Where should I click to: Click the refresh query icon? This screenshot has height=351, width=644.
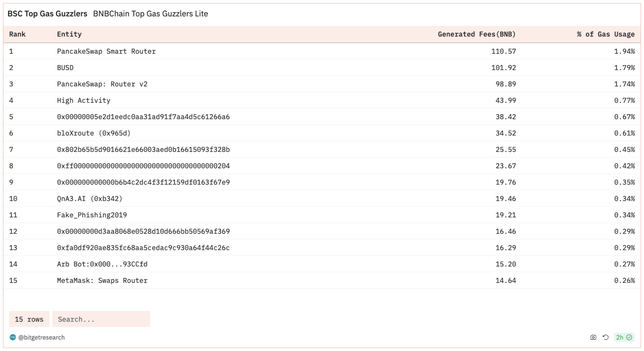coord(605,337)
